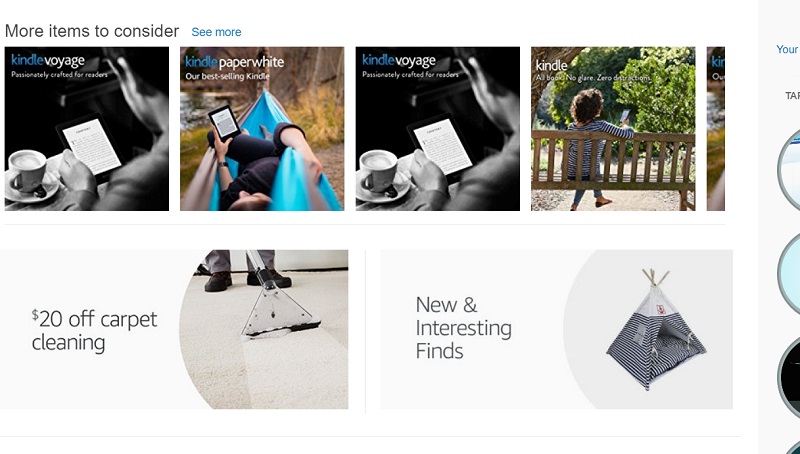Open the Kindle park bench thumbnail

coord(613,129)
